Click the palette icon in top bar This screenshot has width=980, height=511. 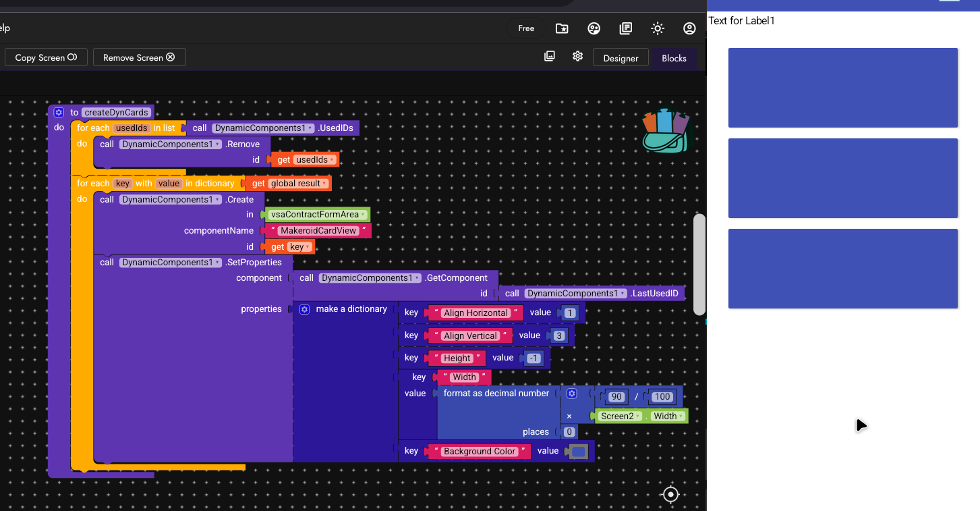(x=594, y=28)
